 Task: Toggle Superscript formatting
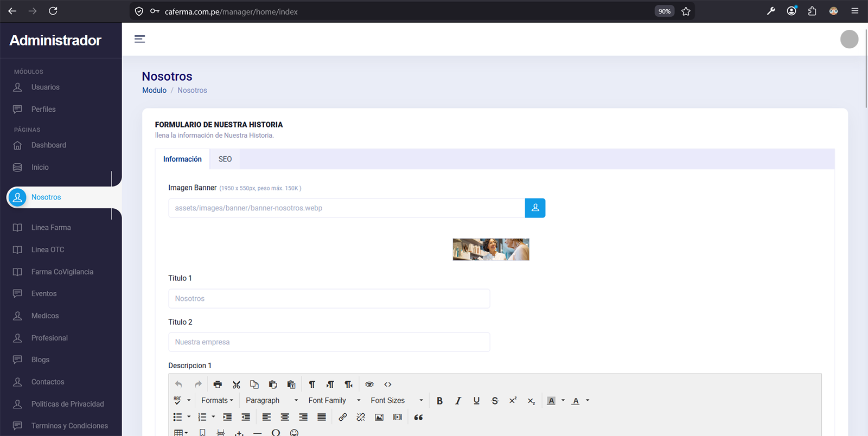pyautogui.click(x=513, y=401)
